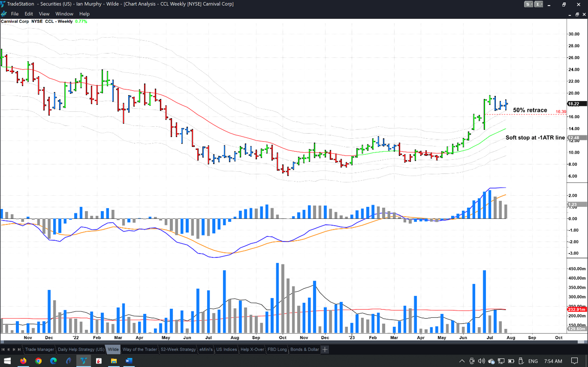The image size is (588, 367).
Task: Jump to last workspace tab arrow
Action: (19, 349)
